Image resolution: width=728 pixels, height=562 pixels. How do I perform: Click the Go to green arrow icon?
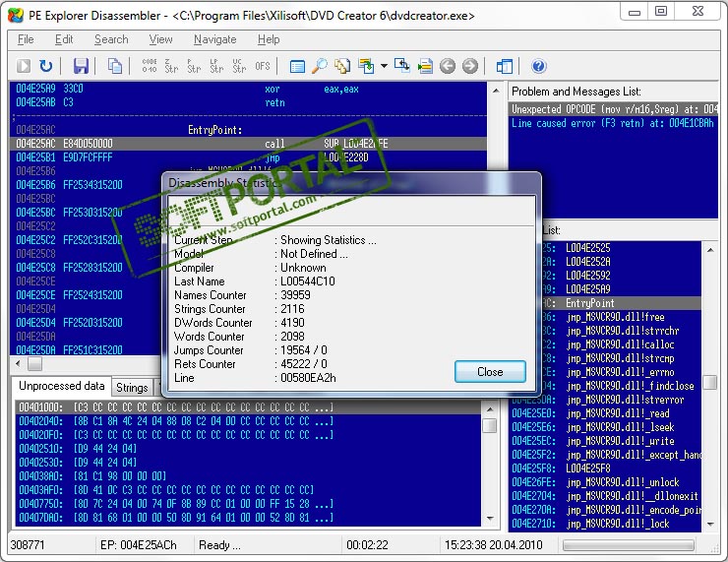[366, 66]
